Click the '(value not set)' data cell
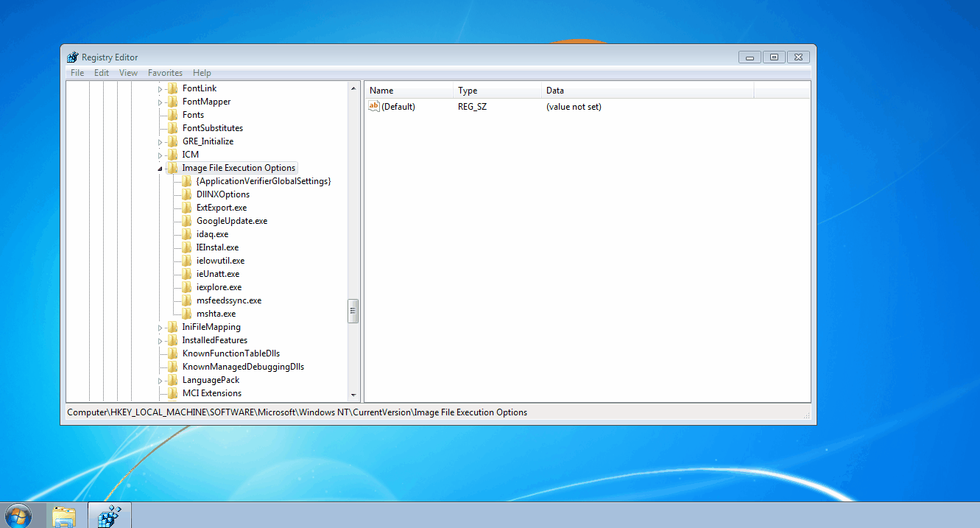980x528 pixels. tap(574, 107)
